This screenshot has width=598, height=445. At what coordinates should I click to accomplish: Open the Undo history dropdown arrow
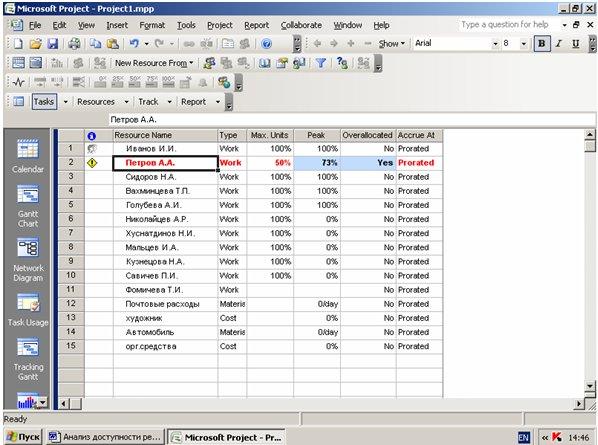click(x=146, y=44)
